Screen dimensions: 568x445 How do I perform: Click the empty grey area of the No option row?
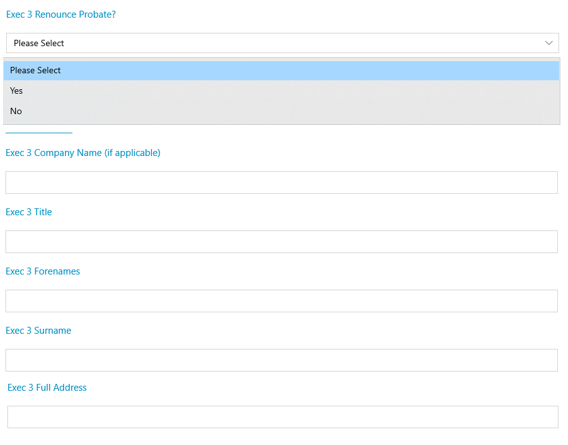(290, 111)
